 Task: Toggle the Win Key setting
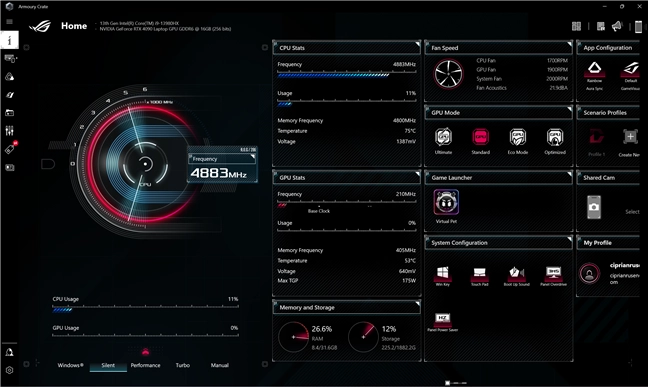pyautogui.click(x=443, y=276)
